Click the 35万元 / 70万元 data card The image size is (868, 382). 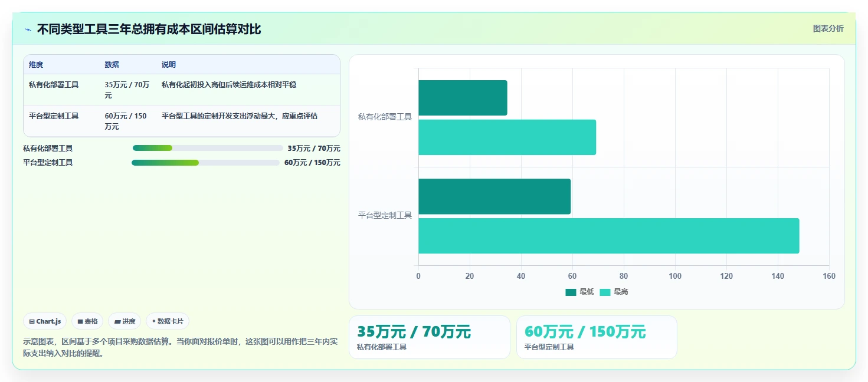(430, 337)
